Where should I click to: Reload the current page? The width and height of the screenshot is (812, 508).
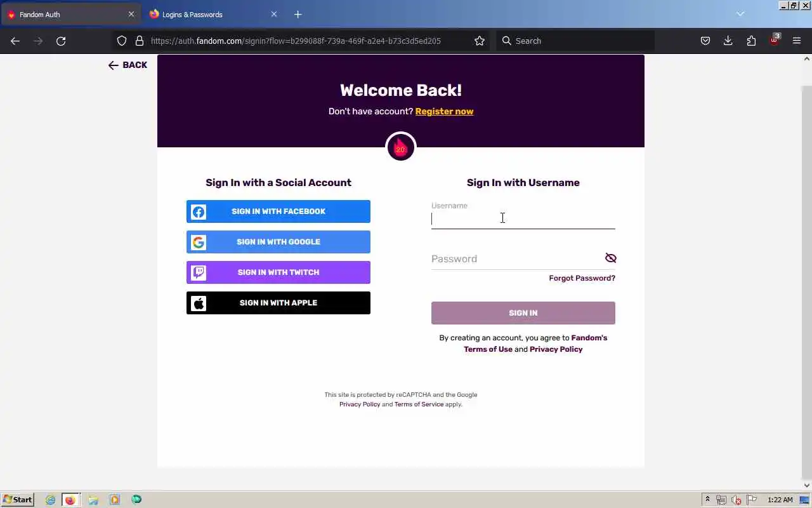click(x=61, y=41)
